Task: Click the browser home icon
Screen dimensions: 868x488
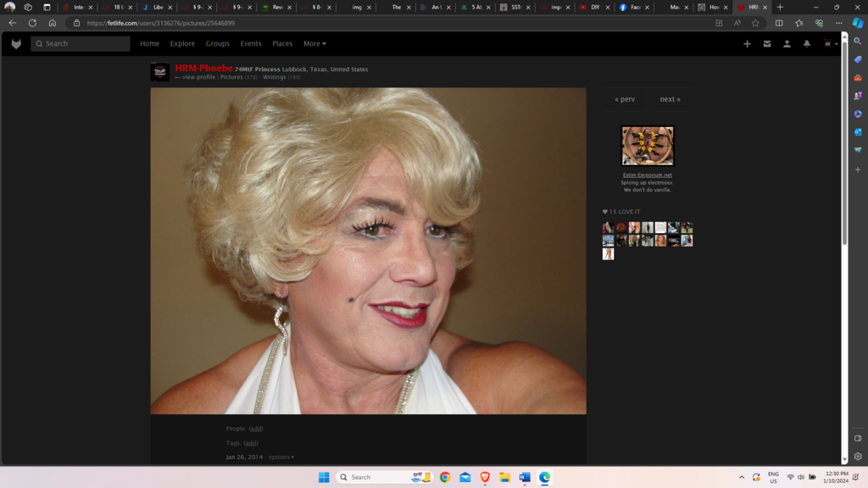Action: coord(52,23)
